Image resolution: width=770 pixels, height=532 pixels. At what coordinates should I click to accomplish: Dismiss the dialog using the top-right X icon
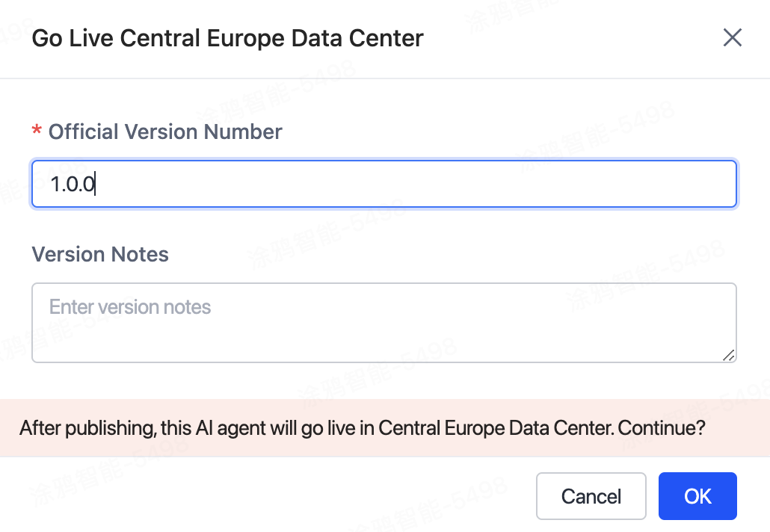point(732,38)
